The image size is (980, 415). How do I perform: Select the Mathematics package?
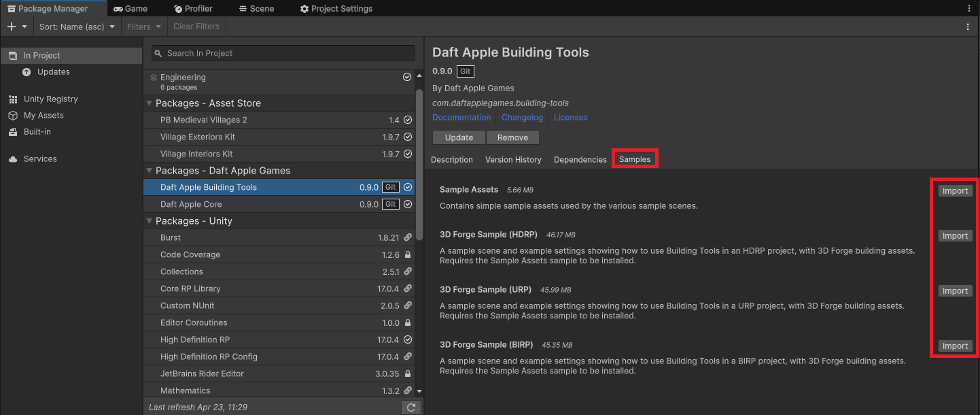(x=279, y=390)
